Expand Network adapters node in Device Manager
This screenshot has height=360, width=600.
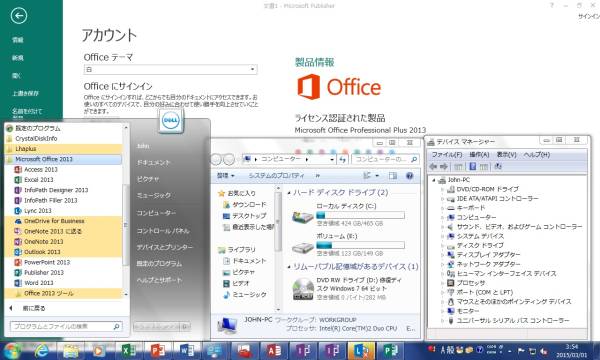[x=442, y=264]
